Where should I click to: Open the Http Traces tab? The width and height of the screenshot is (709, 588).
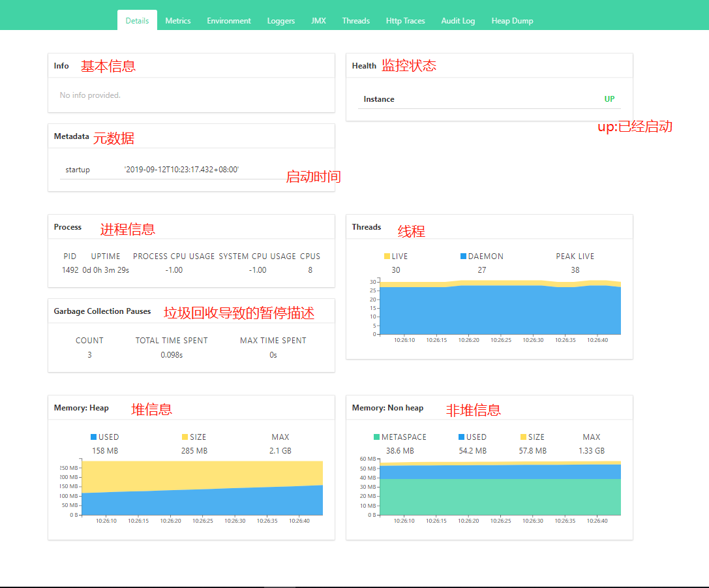click(405, 21)
